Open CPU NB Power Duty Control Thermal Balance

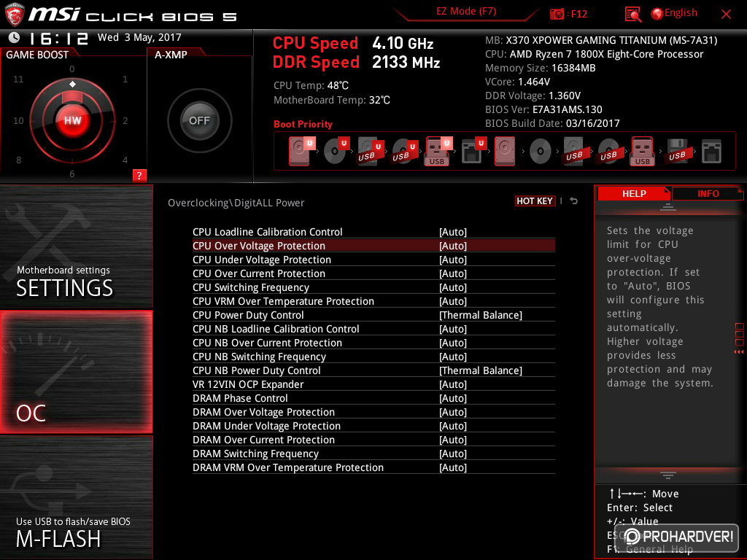480,370
